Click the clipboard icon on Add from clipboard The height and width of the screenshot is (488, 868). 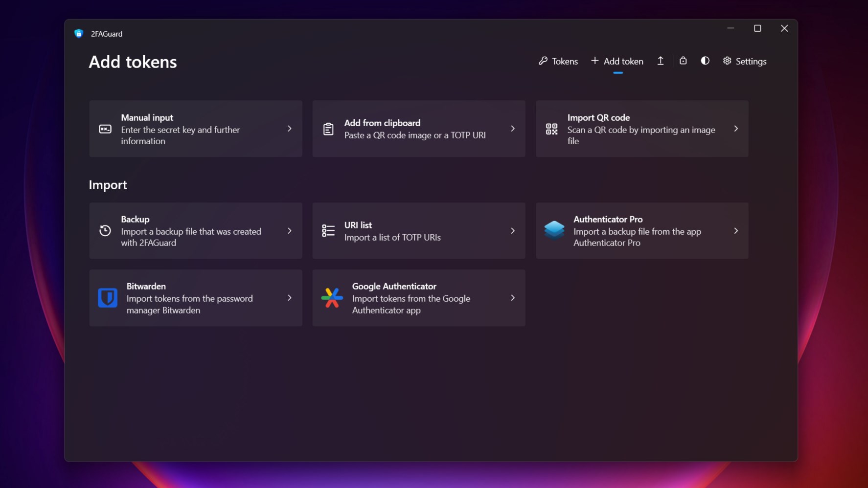coord(328,129)
